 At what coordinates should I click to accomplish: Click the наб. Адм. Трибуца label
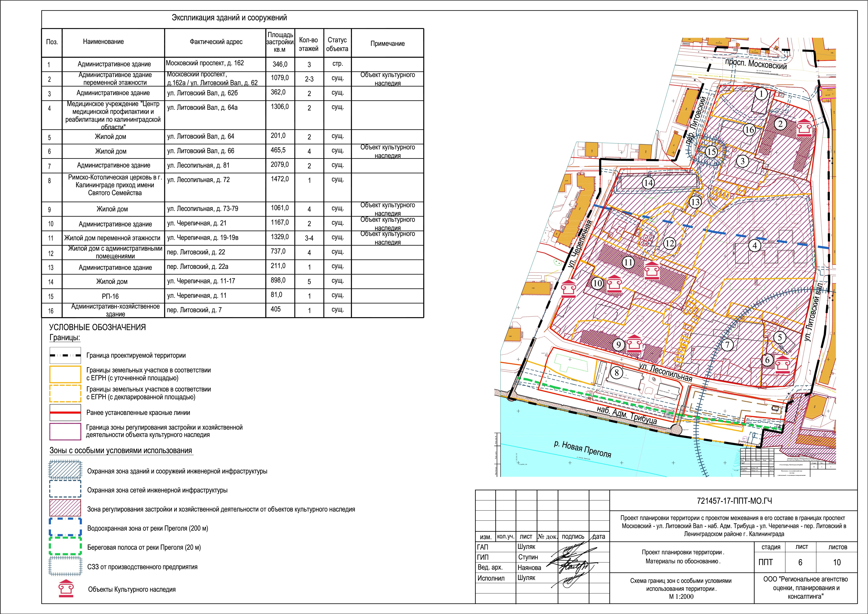tap(627, 415)
